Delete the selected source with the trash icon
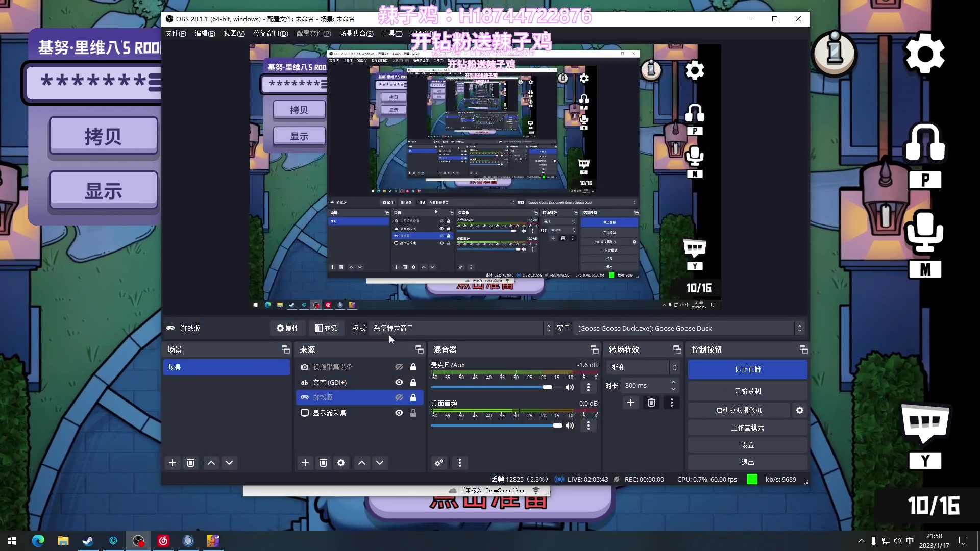 click(323, 463)
